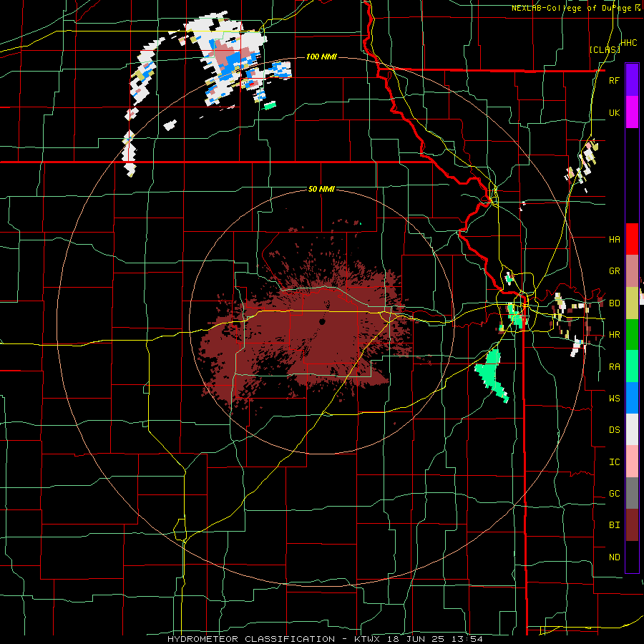Click the KTWX station identifier
This screenshot has height=644, width=644.
(x=367, y=639)
